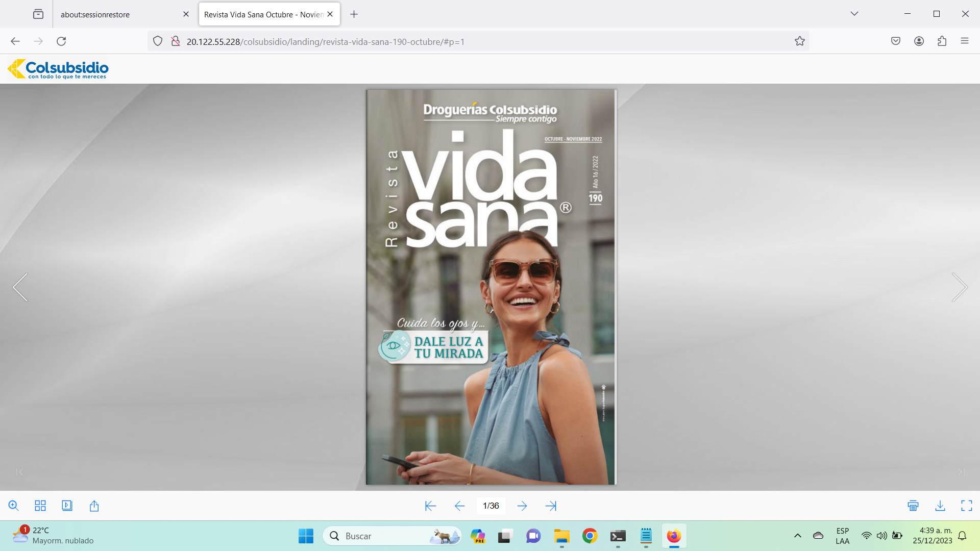Click the share icon in bottom toolbar

(x=94, y=506)
